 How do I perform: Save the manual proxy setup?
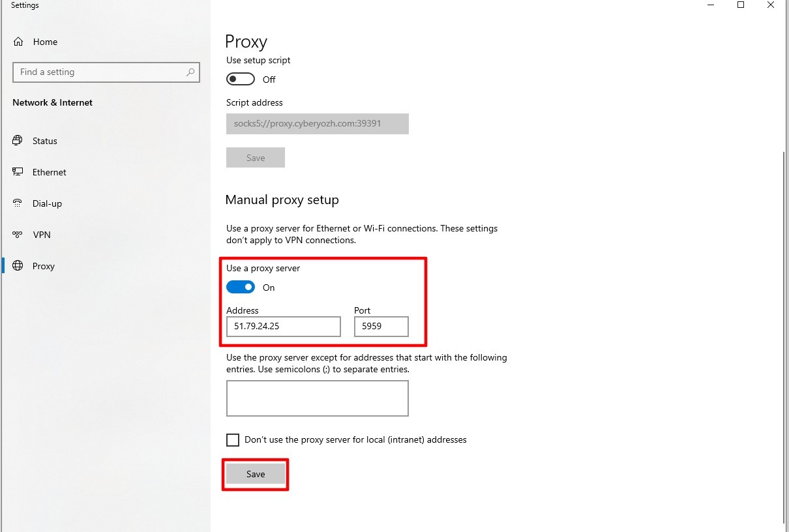coord(256,474)
